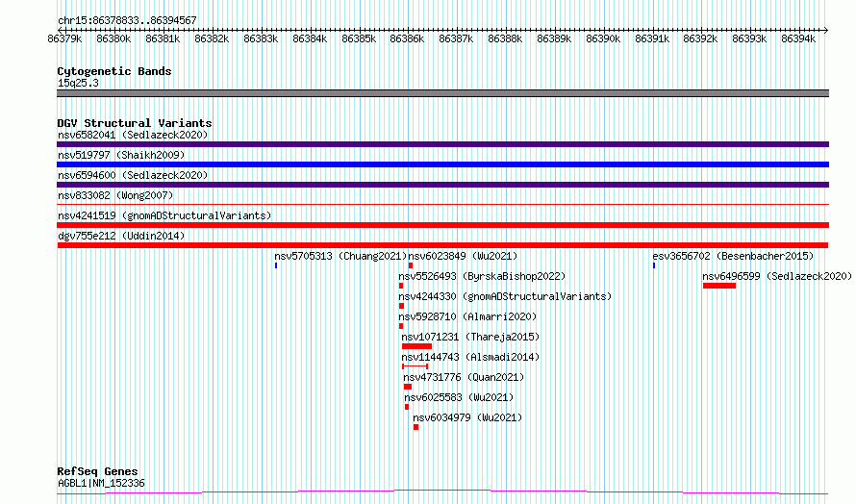Open the nsv6034979 (Wu2021) variant label
The image size is (856, 504).
(x=467, y=417)
